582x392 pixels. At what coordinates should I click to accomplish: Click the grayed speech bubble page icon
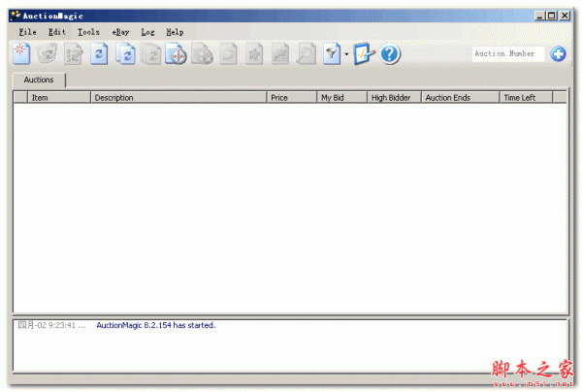(228, 54)
